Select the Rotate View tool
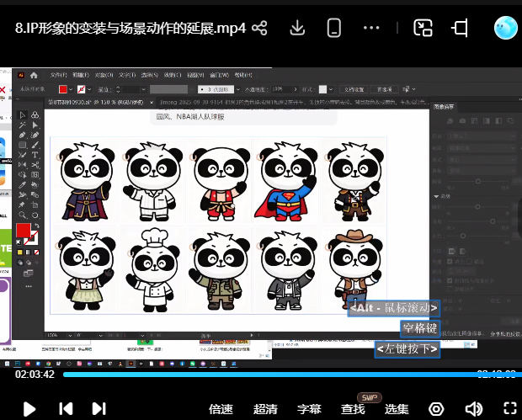522x420 pixels. click(x=35, y=215)
